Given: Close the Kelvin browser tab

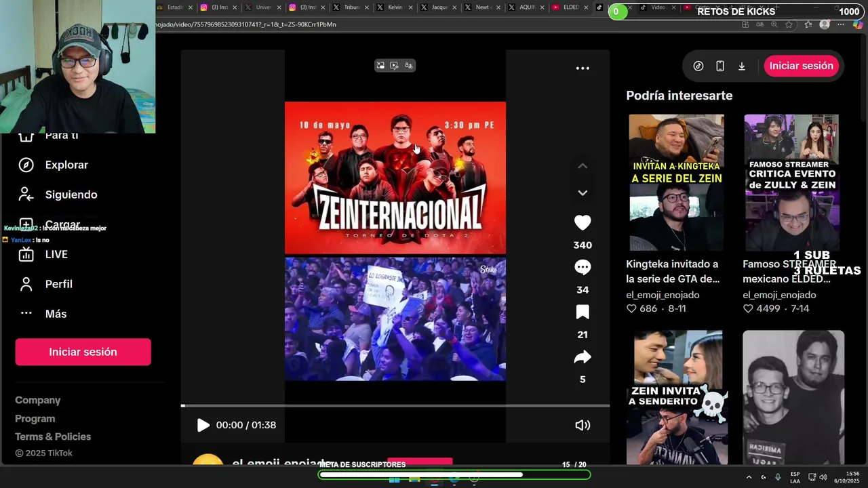Looking at the screenshot, I should pyautogui.click(x=411, y=7).
